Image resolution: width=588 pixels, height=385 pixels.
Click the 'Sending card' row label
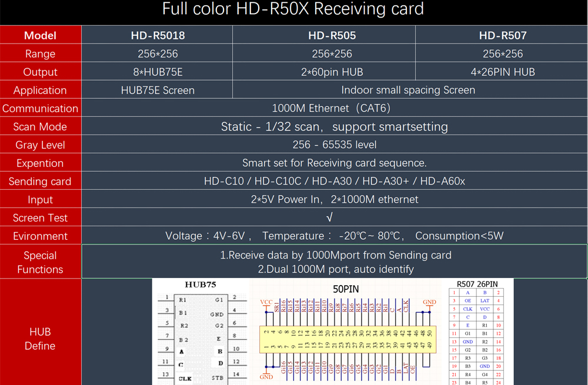41,182
